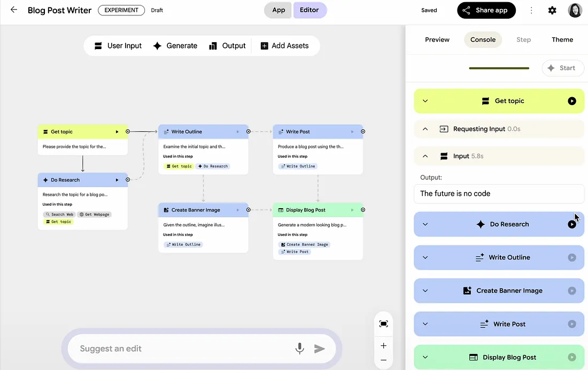
Task: Zoom in with the plus icon
Action: click(383, 345)
